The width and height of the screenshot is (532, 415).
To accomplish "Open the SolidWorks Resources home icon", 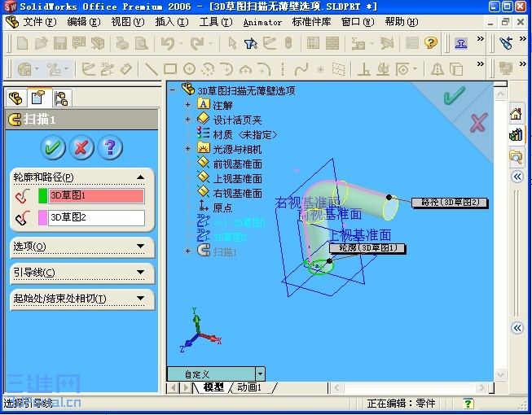I will [x=516, y=114].
